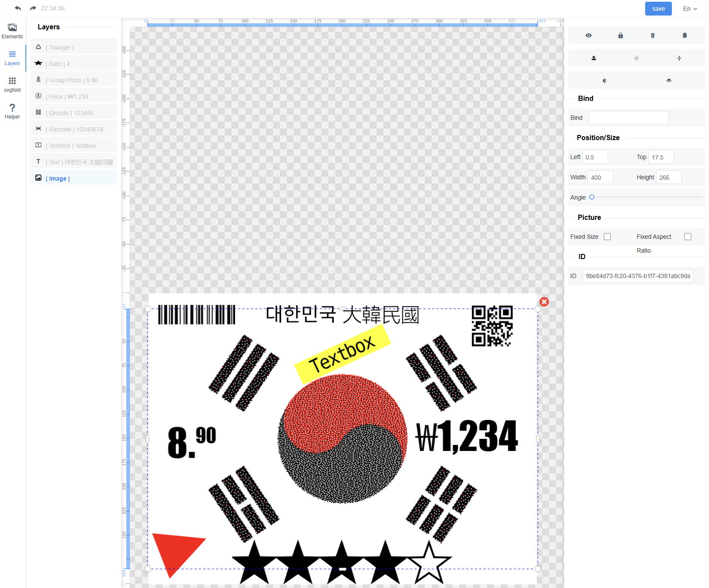The image size is (709, 588).
Task: Select the Barcode 12345678 layer
Action: point(74,129)
